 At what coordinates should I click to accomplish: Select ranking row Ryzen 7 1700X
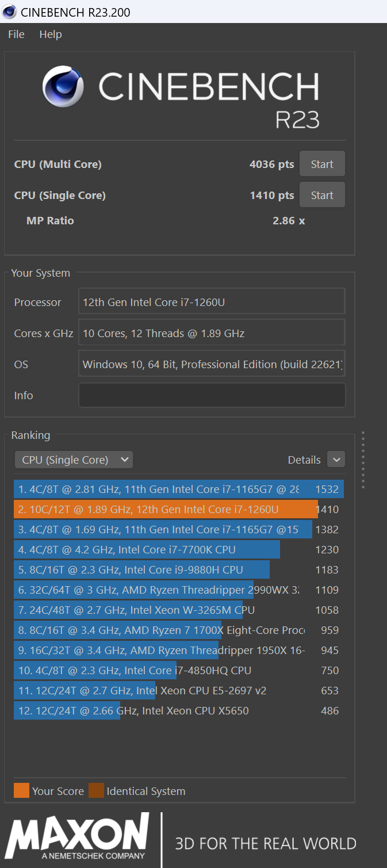click(179, 630)
